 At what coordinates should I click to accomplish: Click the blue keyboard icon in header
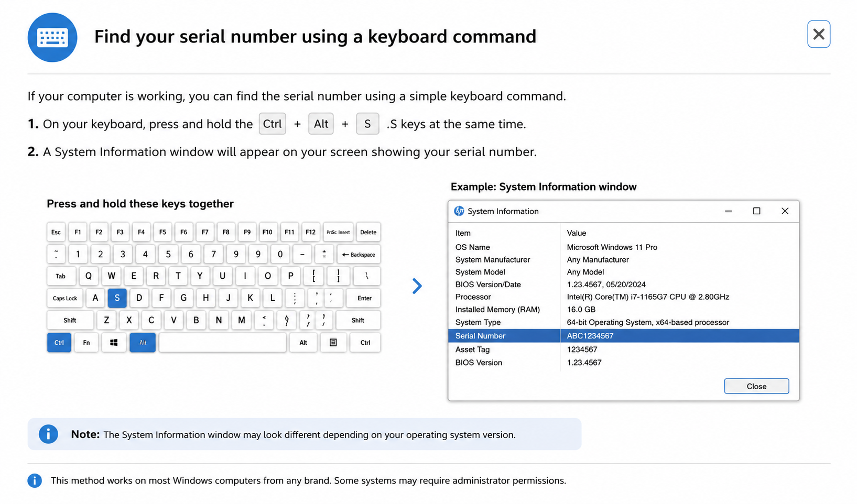click(52, 38)
